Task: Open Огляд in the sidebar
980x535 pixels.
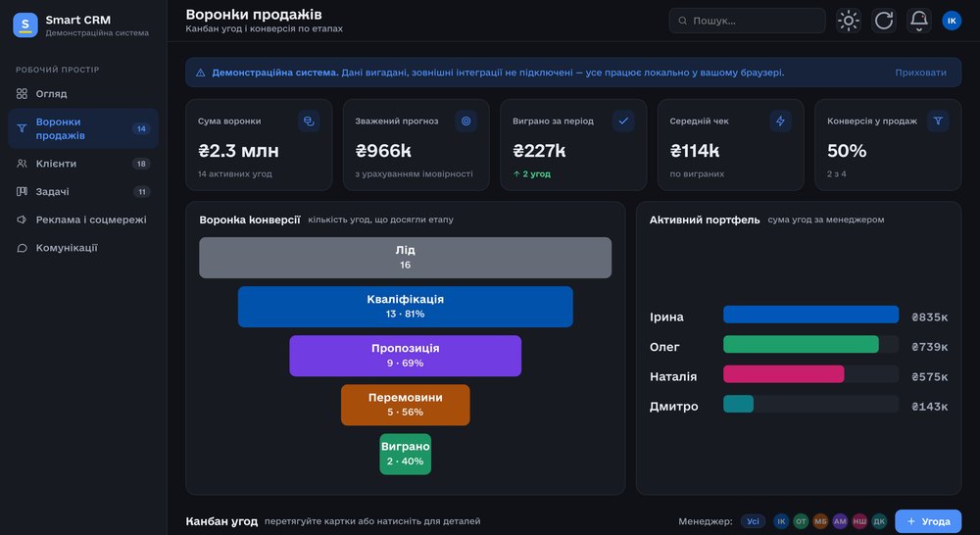Action: click(83, 94)
